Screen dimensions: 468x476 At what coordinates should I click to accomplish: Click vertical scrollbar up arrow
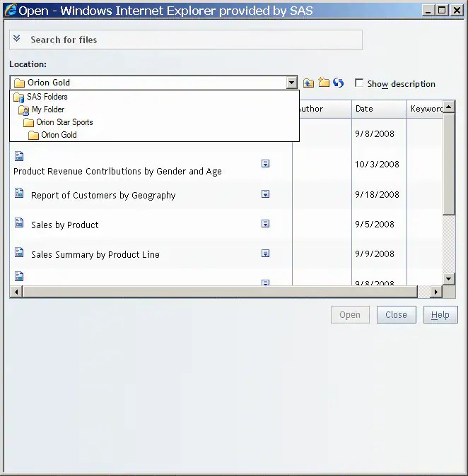coord(448,107)
